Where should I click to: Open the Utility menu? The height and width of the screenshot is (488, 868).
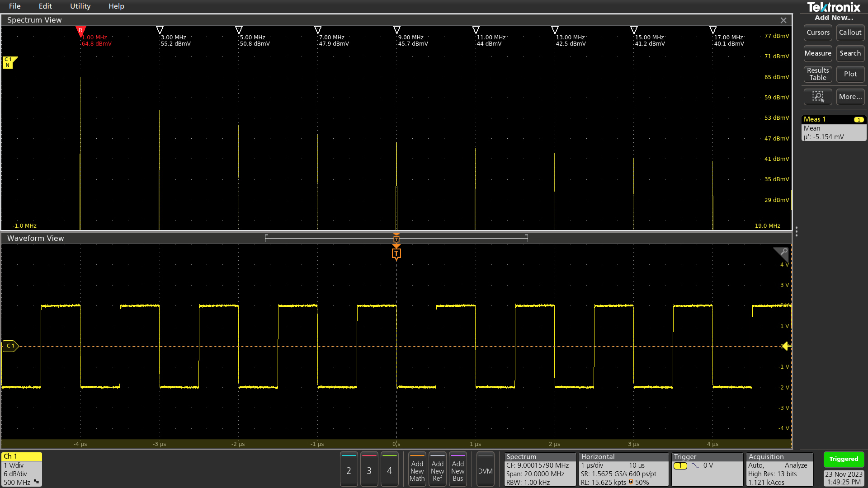pos(80,6)
